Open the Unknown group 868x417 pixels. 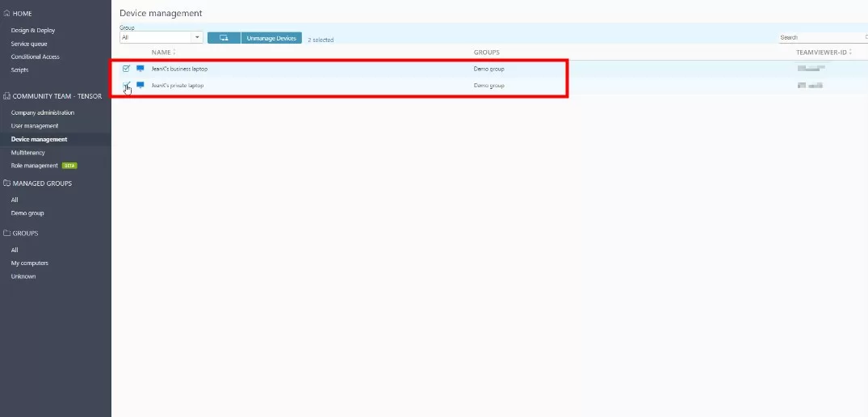coord(23,276)
